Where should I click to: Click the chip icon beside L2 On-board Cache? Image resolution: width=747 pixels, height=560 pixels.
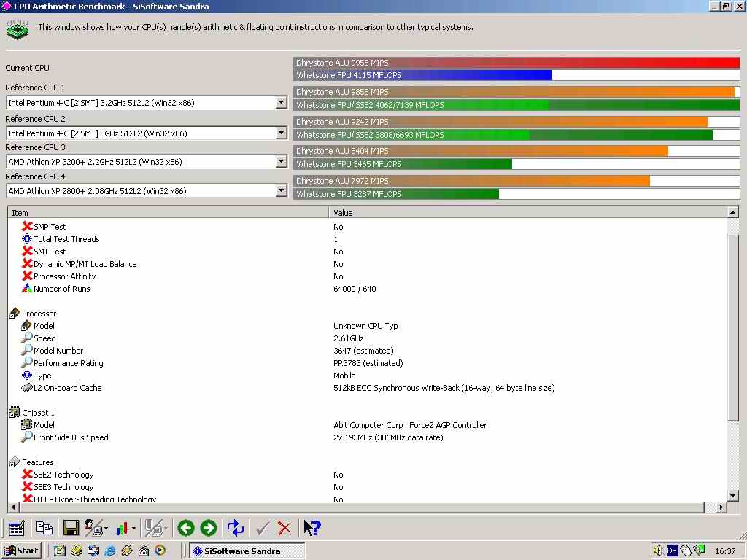(27, 388)
